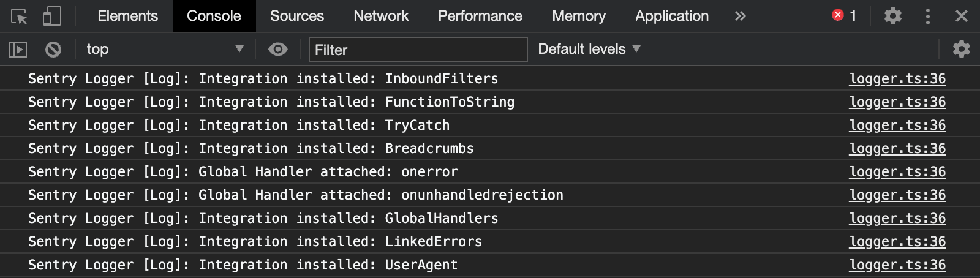Show more tabs with the double chevron
The width and height of the screenshot is (980, 278).
pyautogui.click(x=741, y=16)
